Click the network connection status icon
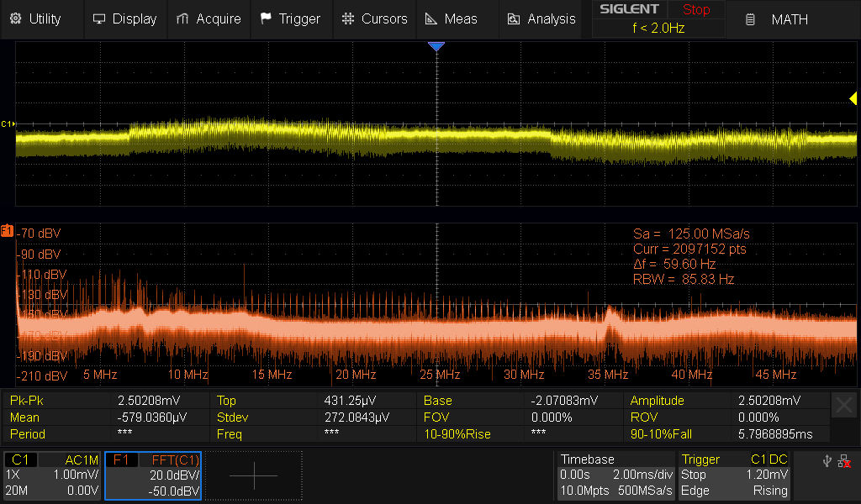Image resolution: width=861 pixels, height=504 pixels. click(843, 460)
